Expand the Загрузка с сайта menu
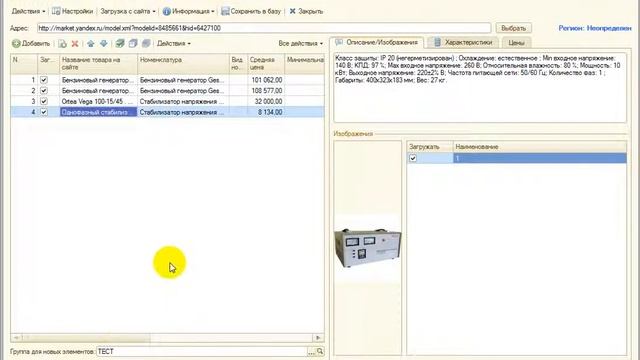 (128, 11)
